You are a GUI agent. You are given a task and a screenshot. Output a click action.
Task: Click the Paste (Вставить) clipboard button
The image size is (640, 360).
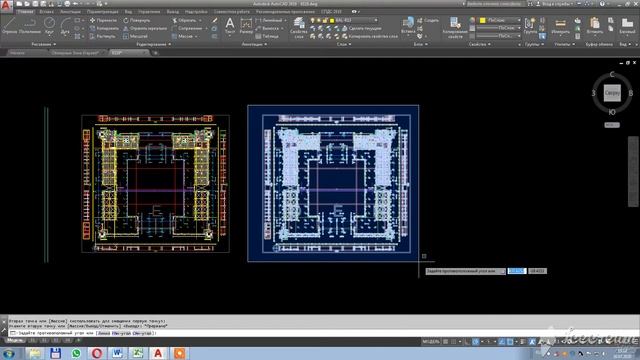coord(595,26)
